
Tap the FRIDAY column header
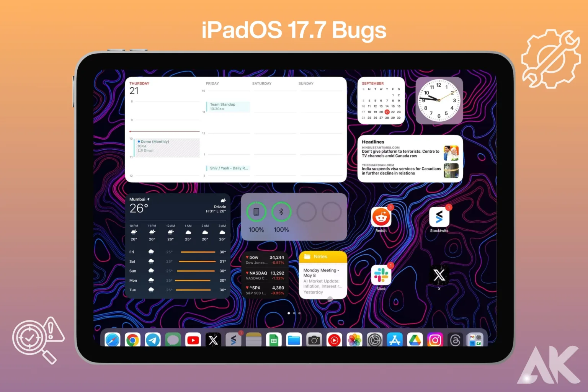212,83
